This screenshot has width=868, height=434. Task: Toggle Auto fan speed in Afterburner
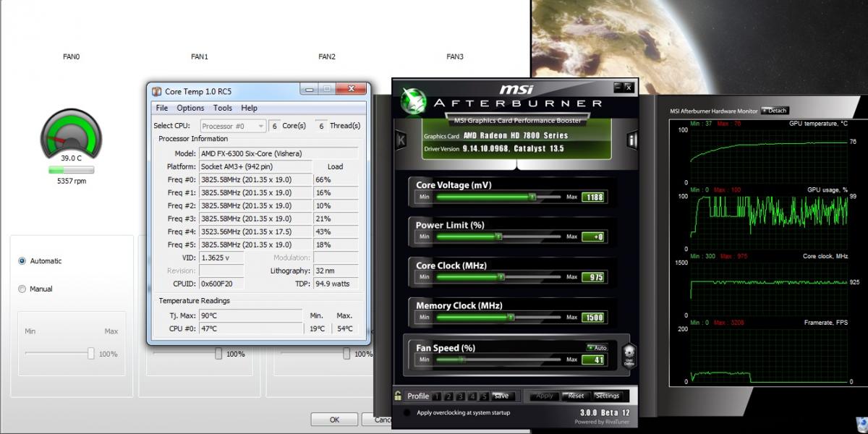[597, 348]
